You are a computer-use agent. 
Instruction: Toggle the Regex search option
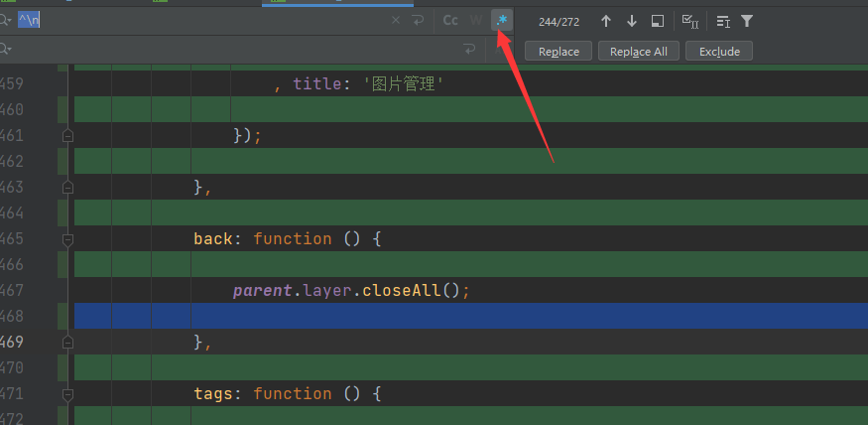click(502, 21)
